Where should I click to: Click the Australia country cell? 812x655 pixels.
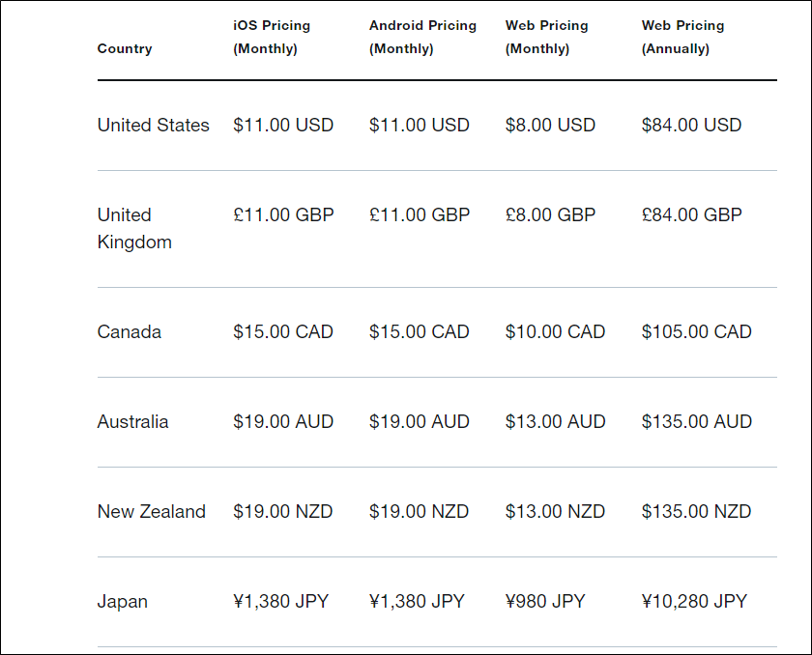(x=132, y=421)
